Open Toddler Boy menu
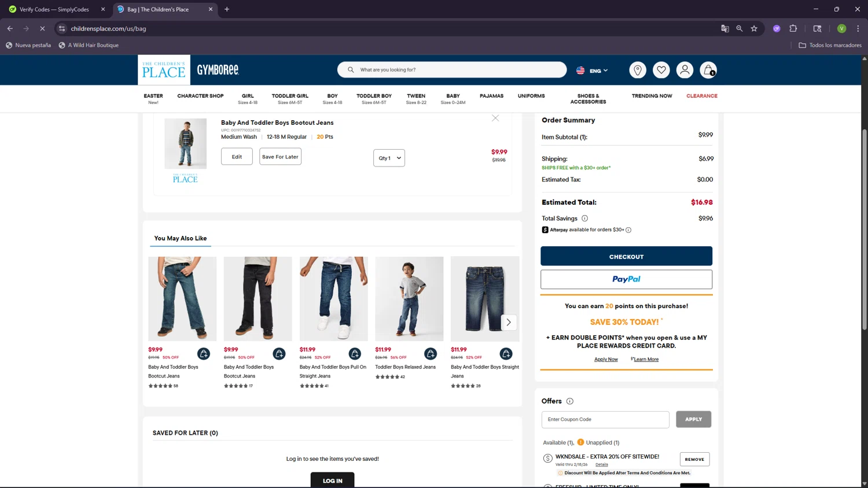Image resolution: width=868 pixels, height=488 pixels. click(374, 99)
